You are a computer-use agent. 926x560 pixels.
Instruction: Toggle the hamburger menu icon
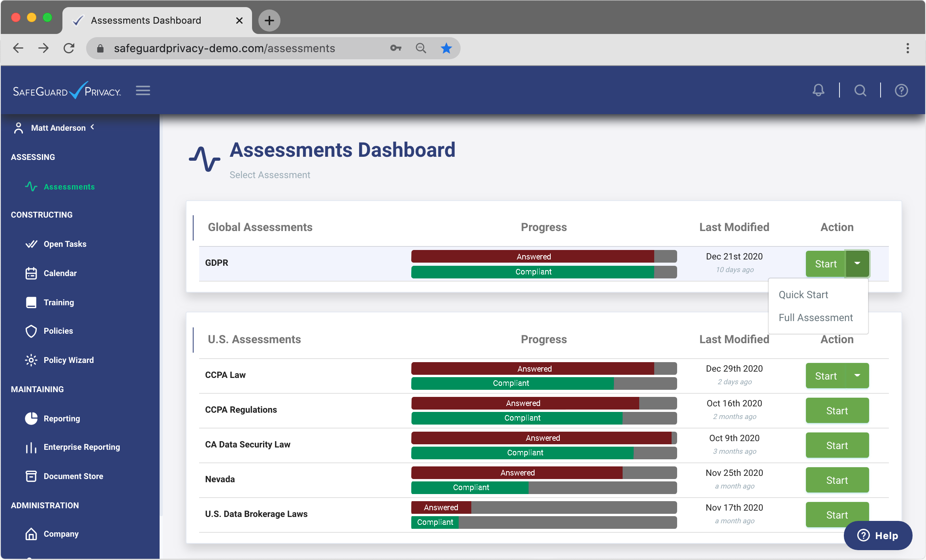pyautogui.click(x=143, y=90)
